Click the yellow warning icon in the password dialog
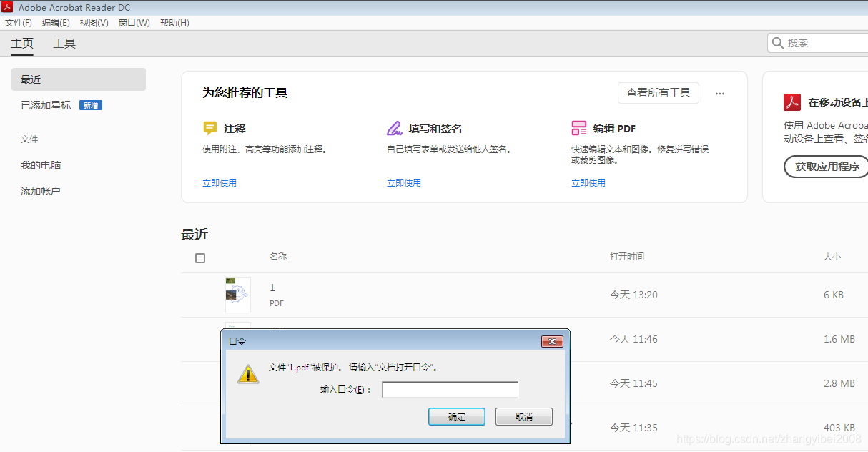Screen dimensions: 868x452 pos(248,373)
